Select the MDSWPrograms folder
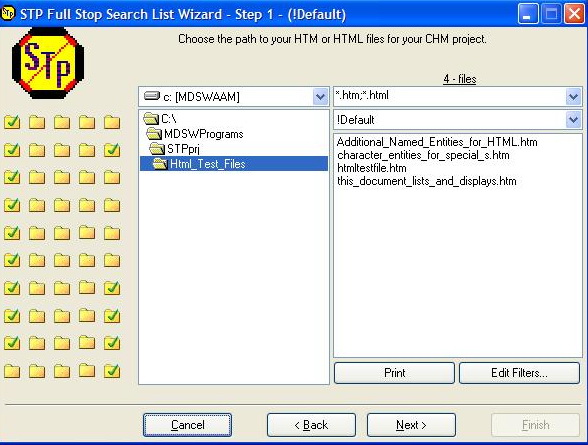 click(195, 134)
